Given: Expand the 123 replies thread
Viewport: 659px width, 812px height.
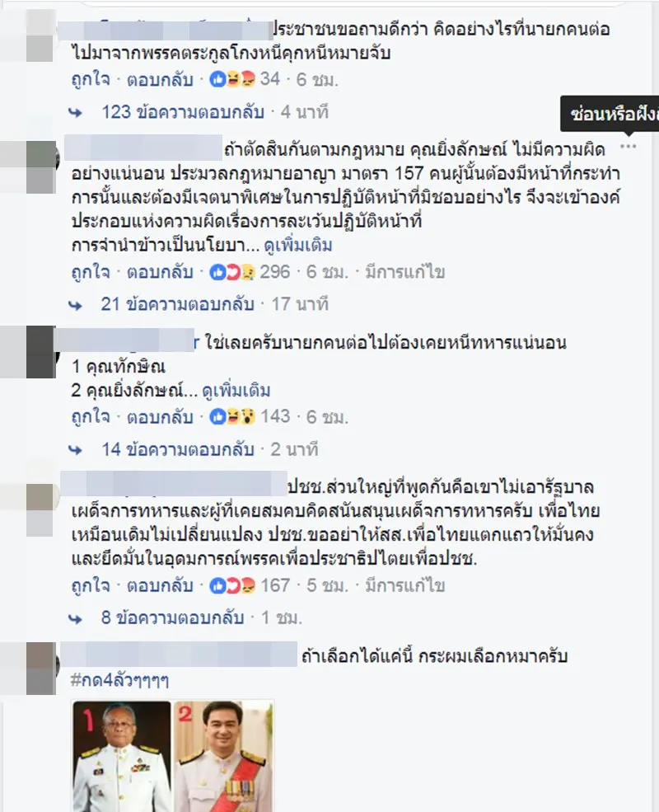Looking at the screenshot, I should [183, 112].
